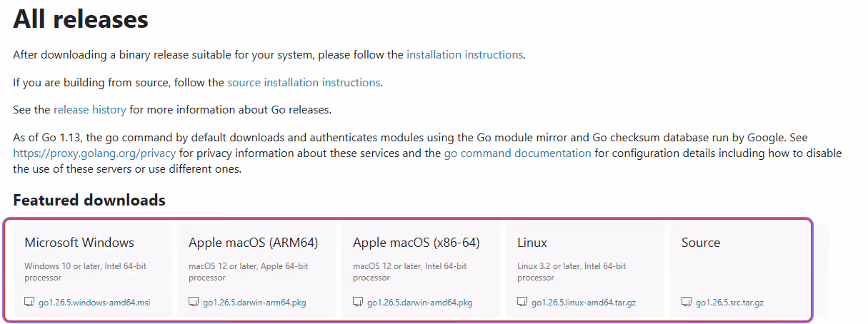Click download icon beside go1.26.5.windows-amd64.msi
This screenshot has width=868, height=324.
(x=29, y=302)
